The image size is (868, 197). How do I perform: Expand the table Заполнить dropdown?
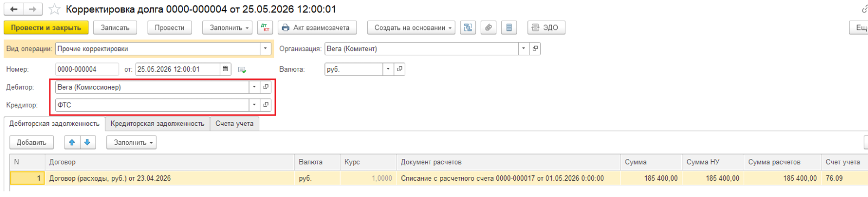[131, 143]
